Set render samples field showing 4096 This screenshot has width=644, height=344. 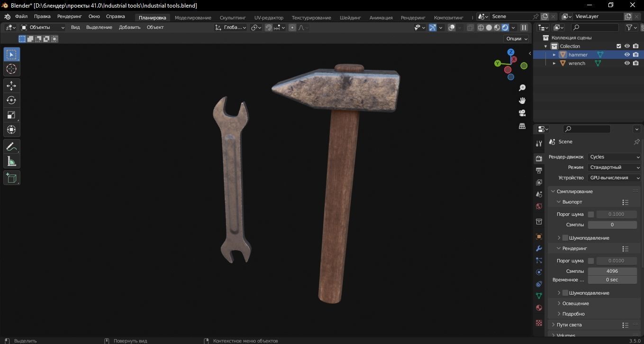[612, 271]
